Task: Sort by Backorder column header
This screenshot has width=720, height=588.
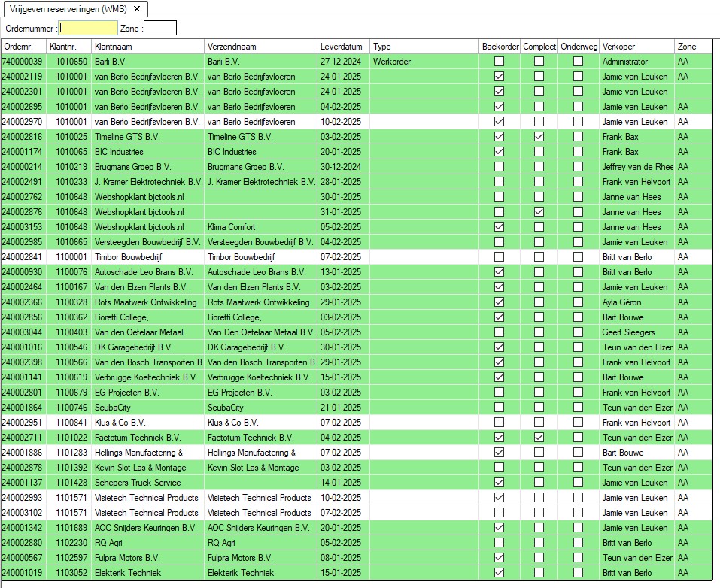Action: point(500,47)
